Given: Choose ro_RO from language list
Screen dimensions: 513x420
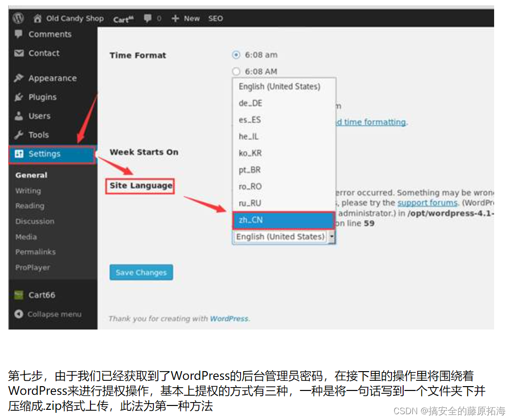Looking at the screenshot, I should pyautogui.click(x=284, y=186).
